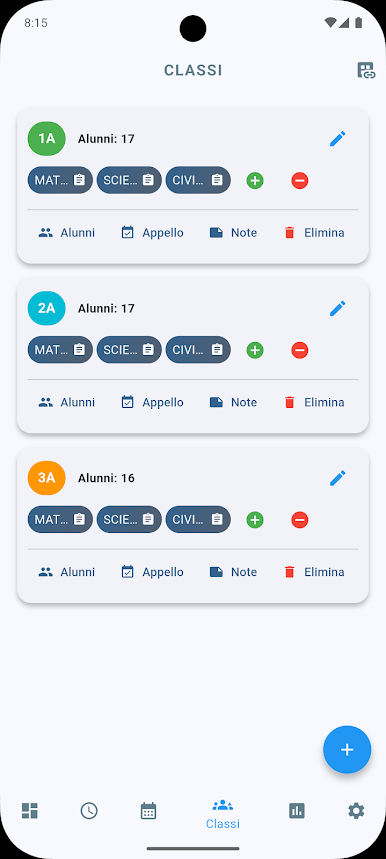The image size is (386, 859).
Task: Edit class 1A with pencil icon
Action: click(x=338, y=139)
